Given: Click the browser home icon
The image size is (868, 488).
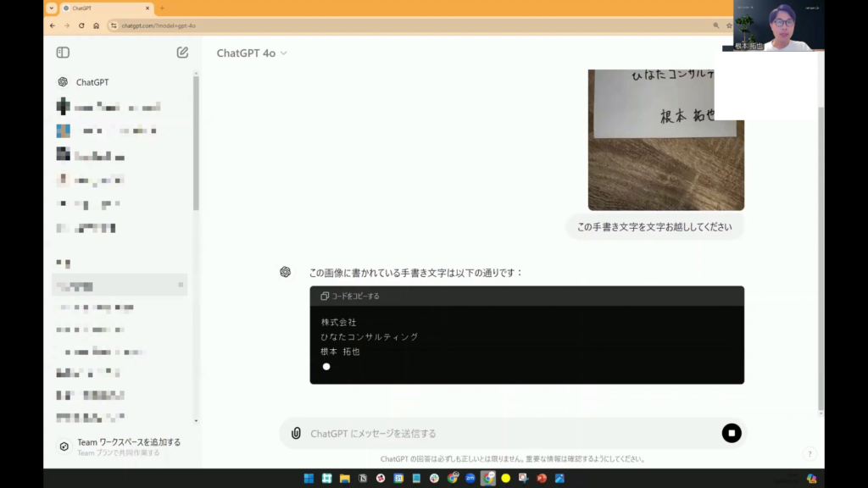Looking at the screenshot, I should click(x=96, y=25).
